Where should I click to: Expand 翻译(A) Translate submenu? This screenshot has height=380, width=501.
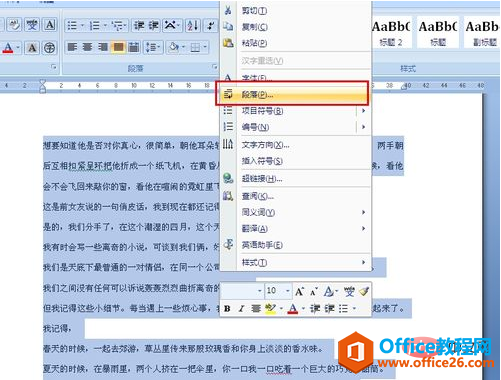point(295,229)
